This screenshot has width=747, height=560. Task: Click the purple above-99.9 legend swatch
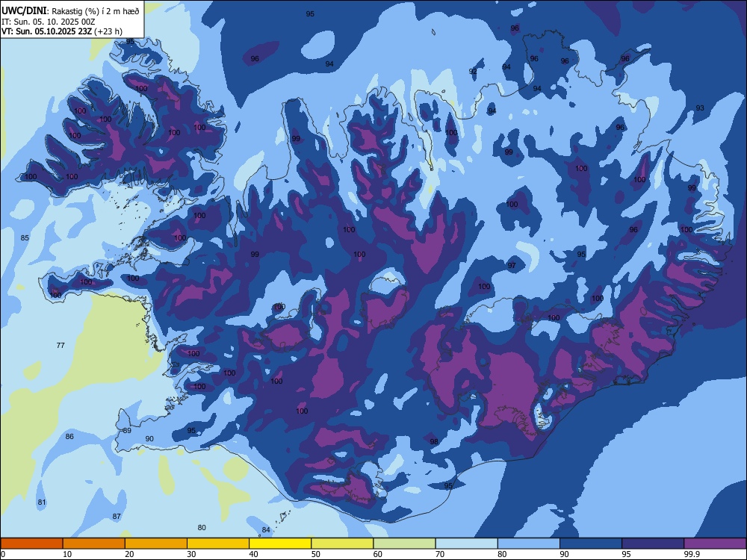715,544
